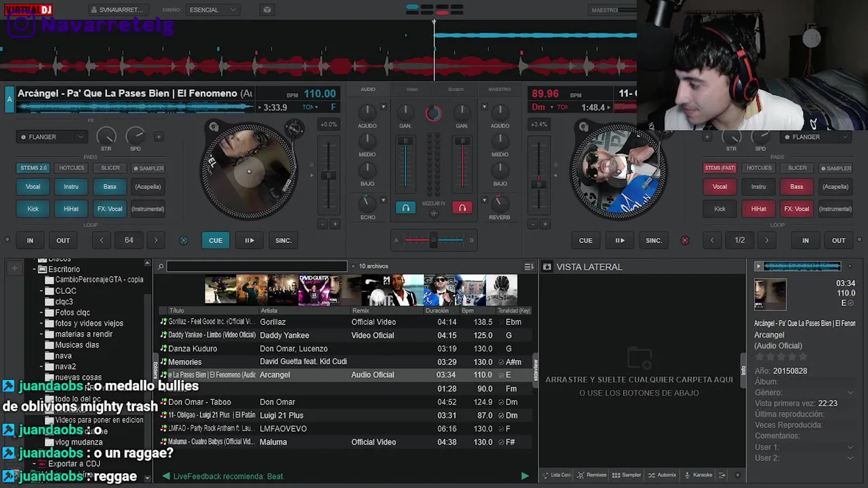Click the browser search input field
868x488 pixels.
(x=256, y=266)
